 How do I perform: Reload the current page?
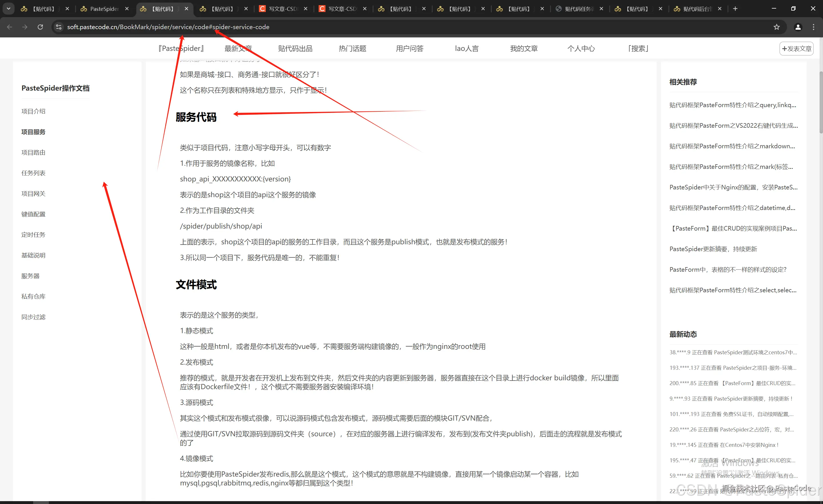(40, 27)
